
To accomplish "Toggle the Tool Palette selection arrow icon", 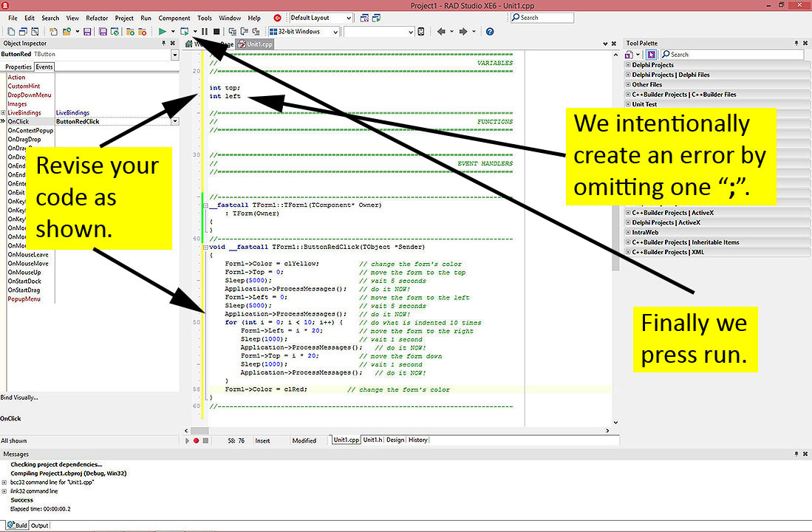I will click(x=651, y=55).
